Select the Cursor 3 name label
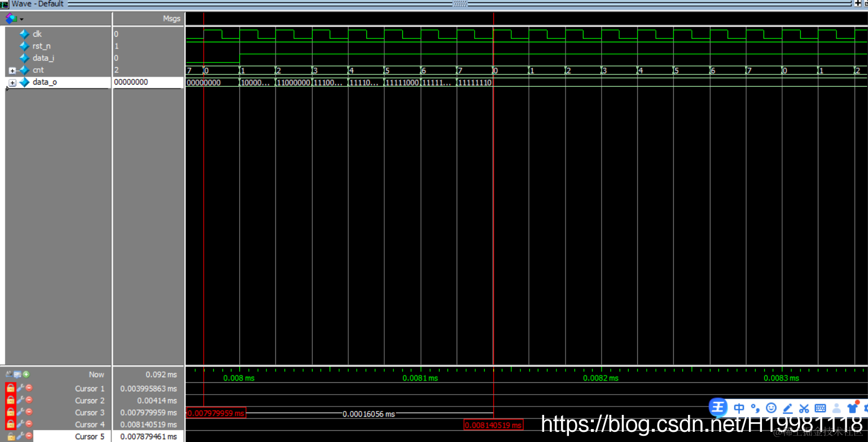 coord(90,413)
